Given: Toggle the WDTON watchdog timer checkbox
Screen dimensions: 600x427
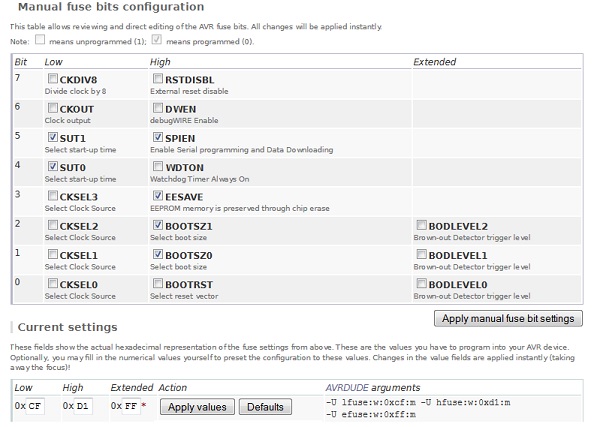Looking at the screenshot, I should coord(158,167).
